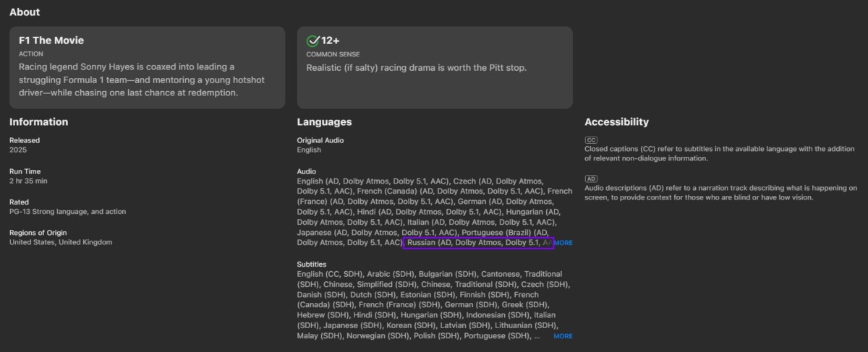Click the AD audio descriptions badge icon
The image size is (868, 352).
click(591, 179)
